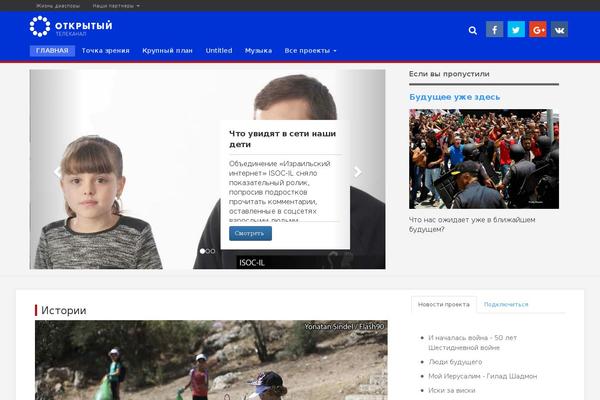Open the Facebook social icon

pos(494,29)
